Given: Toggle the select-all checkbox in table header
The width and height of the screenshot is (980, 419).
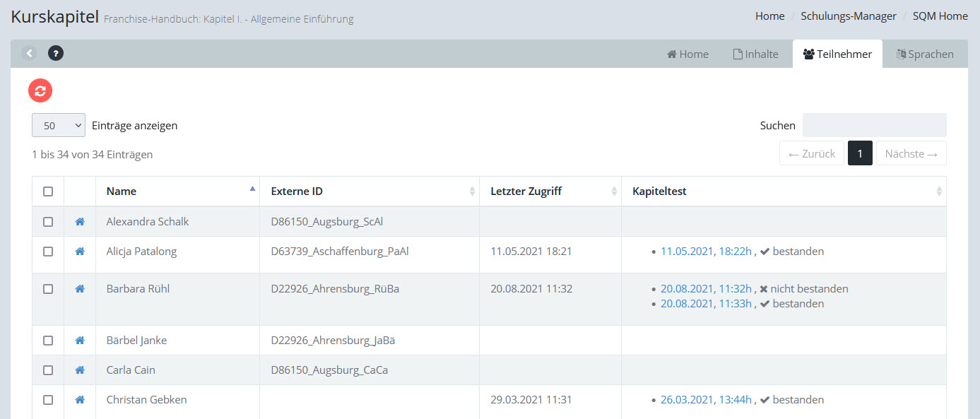Looking at the screenshot, I should [48, 191].
